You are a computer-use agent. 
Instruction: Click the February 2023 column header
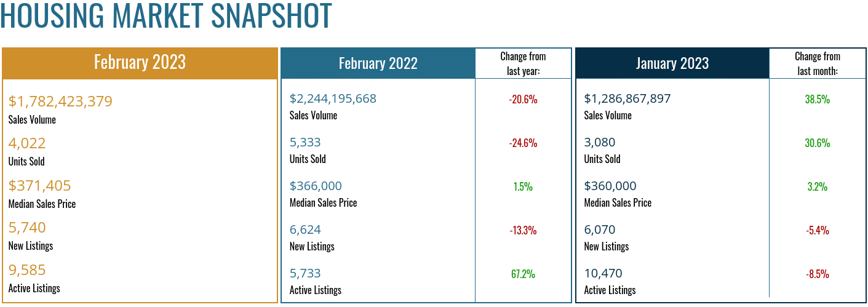click(140, 63)
